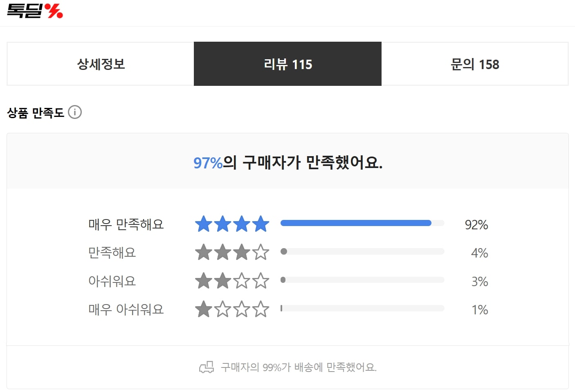Select the 리뷰 115 tab
Image resolution: width=575 pixels, height=392 pixels.
click(287, 64)
